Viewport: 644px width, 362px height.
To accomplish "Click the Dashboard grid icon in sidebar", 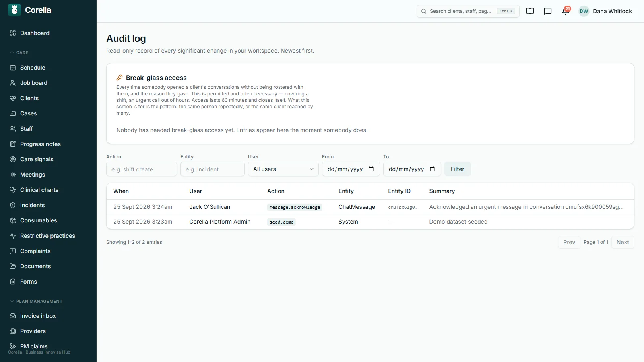I will pyautogui.click(x=13, y=33).
